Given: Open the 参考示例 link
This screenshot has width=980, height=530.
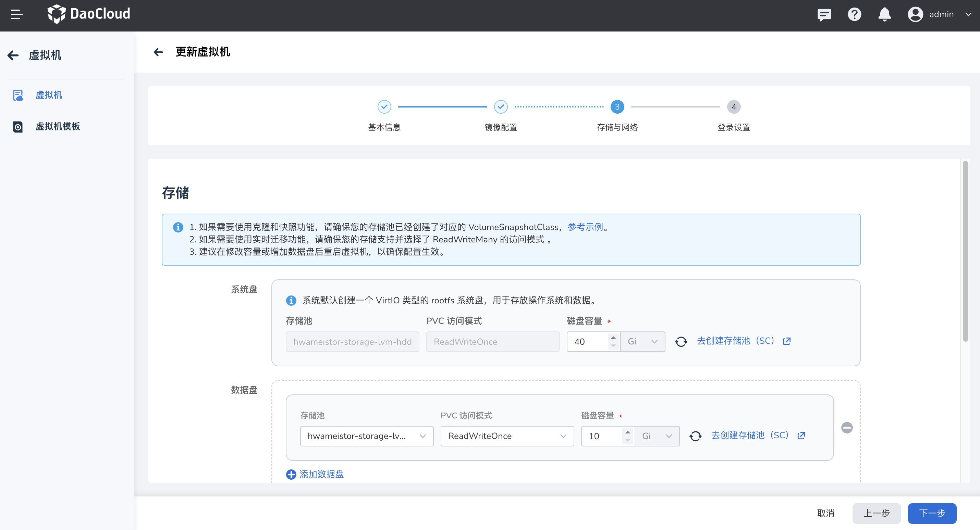Looking at the screenshot, I should click(x=585, y=227).
